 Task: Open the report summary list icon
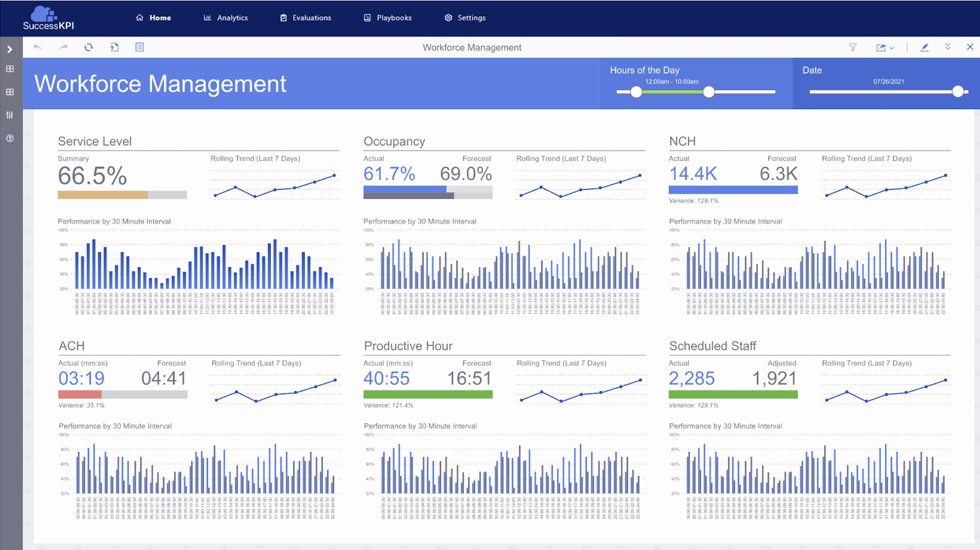(139, 47)
